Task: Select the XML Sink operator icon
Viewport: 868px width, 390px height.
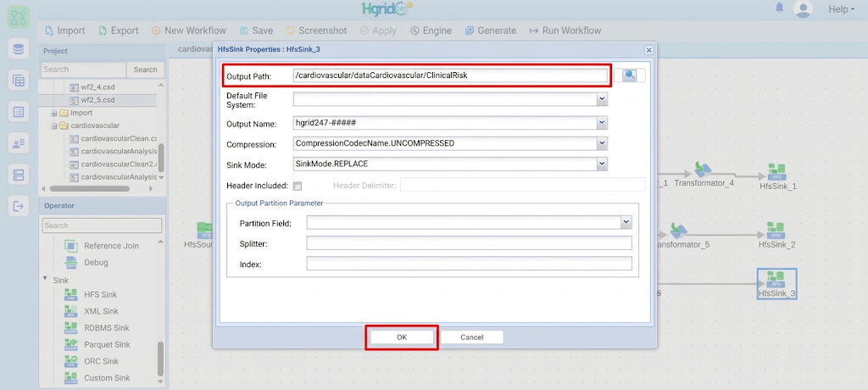Action: pos(71,311)
